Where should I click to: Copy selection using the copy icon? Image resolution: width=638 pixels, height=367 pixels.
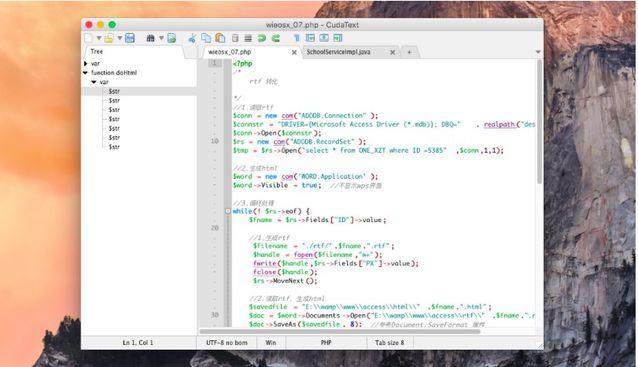(206, 38)
